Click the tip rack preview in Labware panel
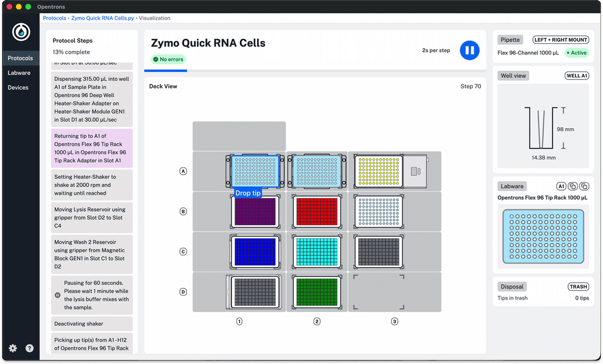 pyautogui.click(x=543, y=237)
